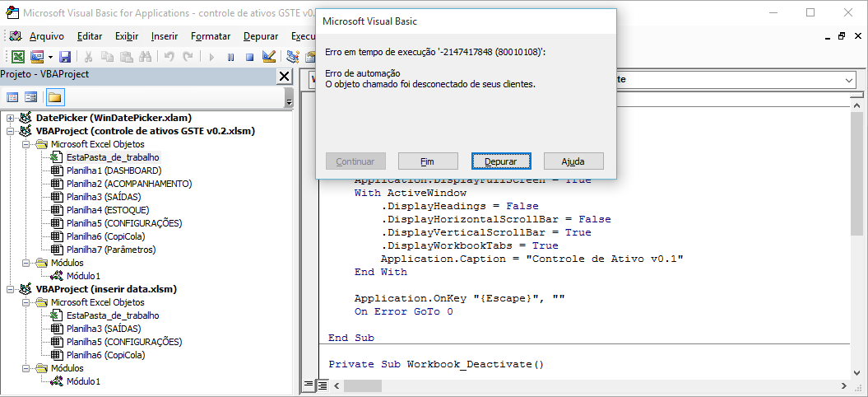Click the code pane vertical scrollbar down arrow
Screen dimensions: 868x397
856,371
